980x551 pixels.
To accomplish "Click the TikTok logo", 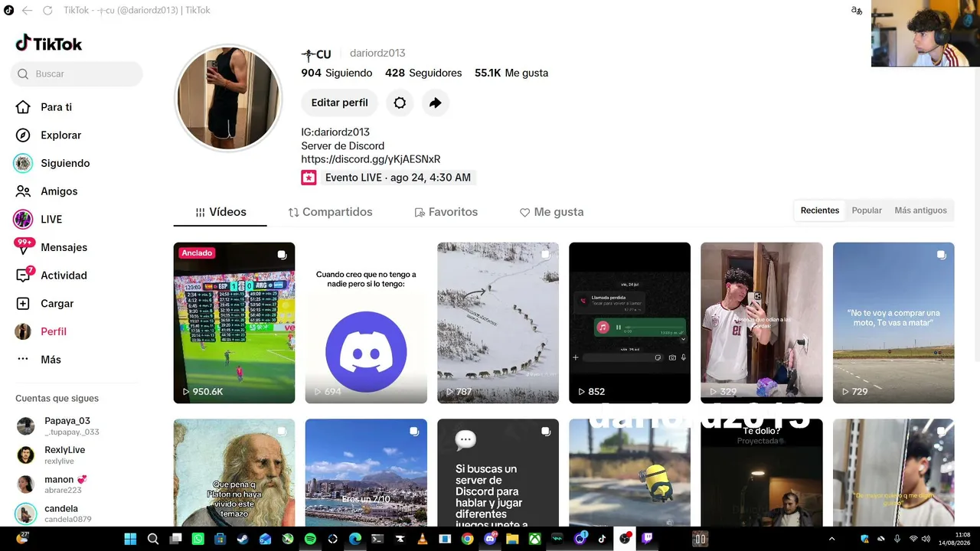I will tap(49, 44).
